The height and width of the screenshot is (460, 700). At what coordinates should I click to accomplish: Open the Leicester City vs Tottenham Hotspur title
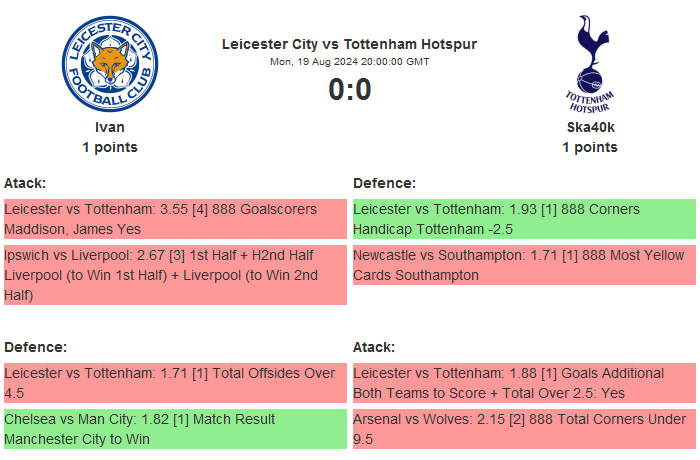[x=349, y=44]
